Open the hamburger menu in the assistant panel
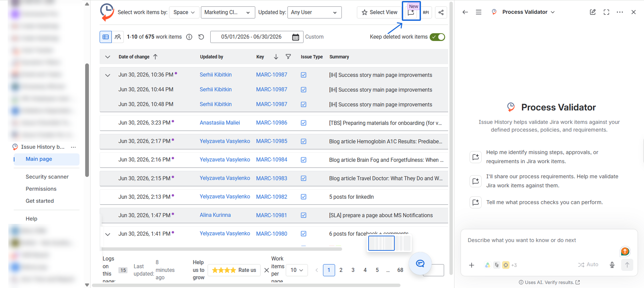Viewport: 644px width, 288px height. pyautogui.click(x=479, y=12)
